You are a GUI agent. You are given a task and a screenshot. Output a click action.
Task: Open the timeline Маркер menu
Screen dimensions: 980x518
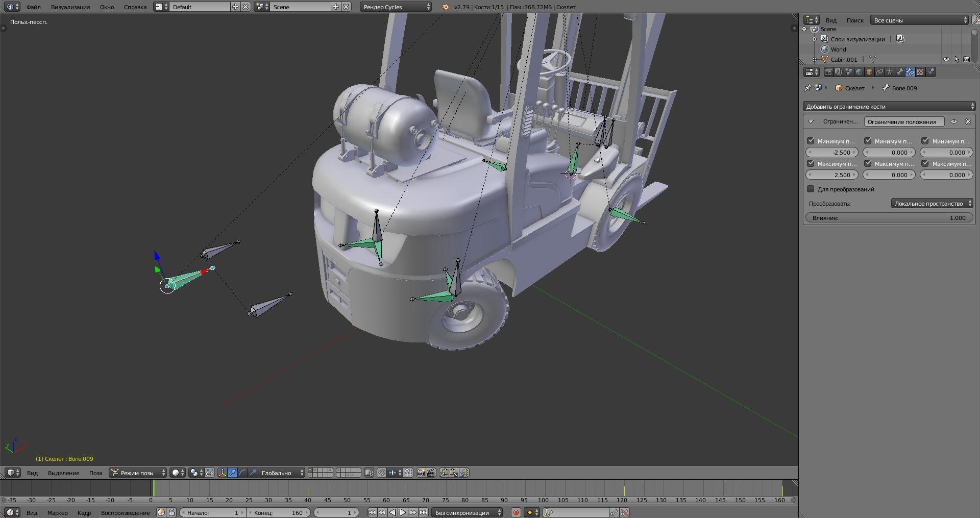tap(57, 512)
